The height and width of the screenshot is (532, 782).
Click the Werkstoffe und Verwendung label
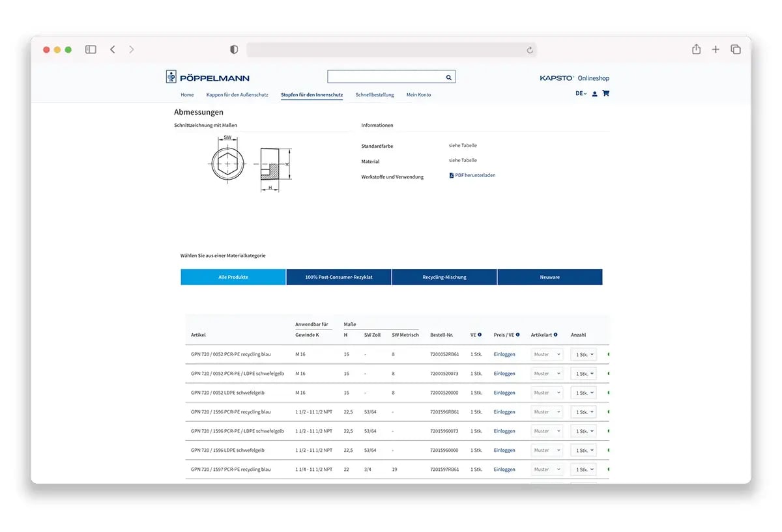(392, 177)
